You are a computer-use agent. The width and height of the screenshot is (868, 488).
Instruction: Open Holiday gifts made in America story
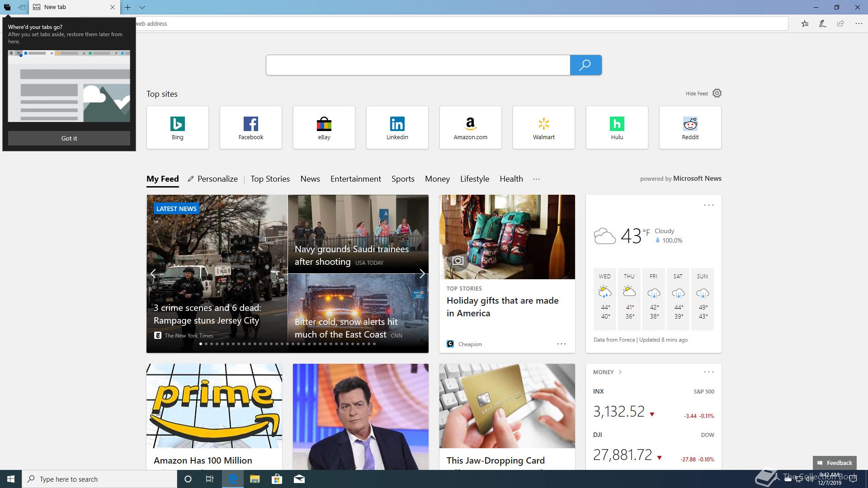503,307
